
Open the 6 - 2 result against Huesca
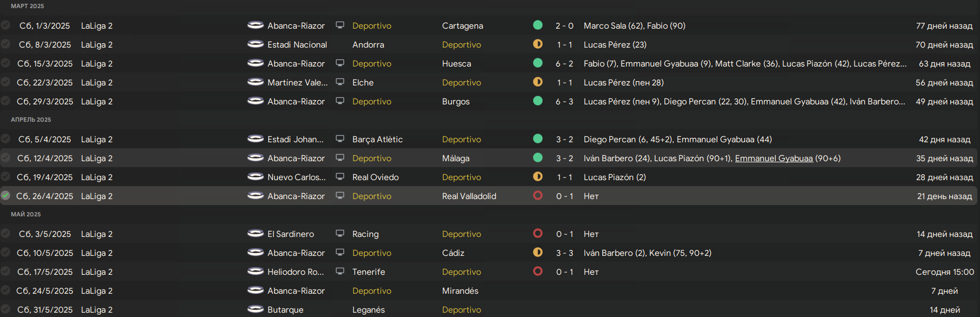coord(564,63)
